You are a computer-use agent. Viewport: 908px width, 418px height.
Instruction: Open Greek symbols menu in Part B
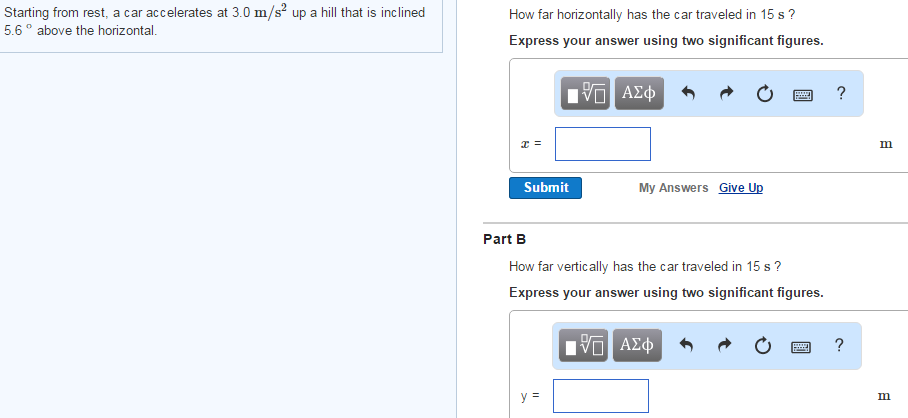[637, 346]
